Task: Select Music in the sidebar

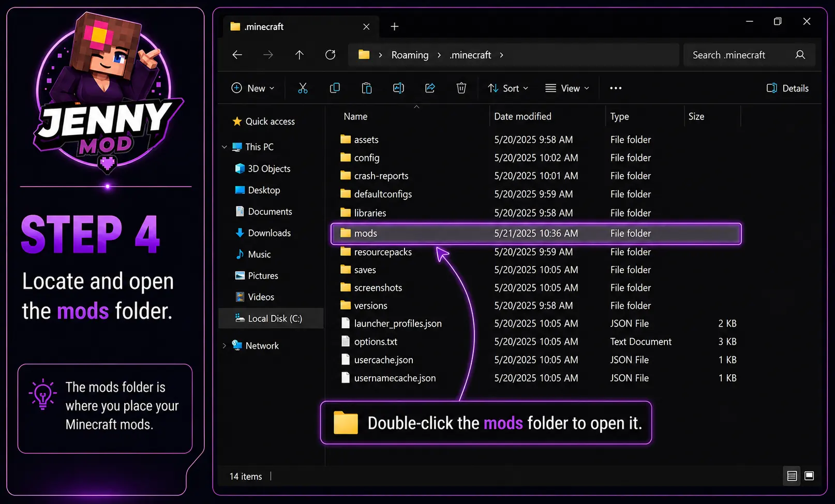Action: coord(253,254)
